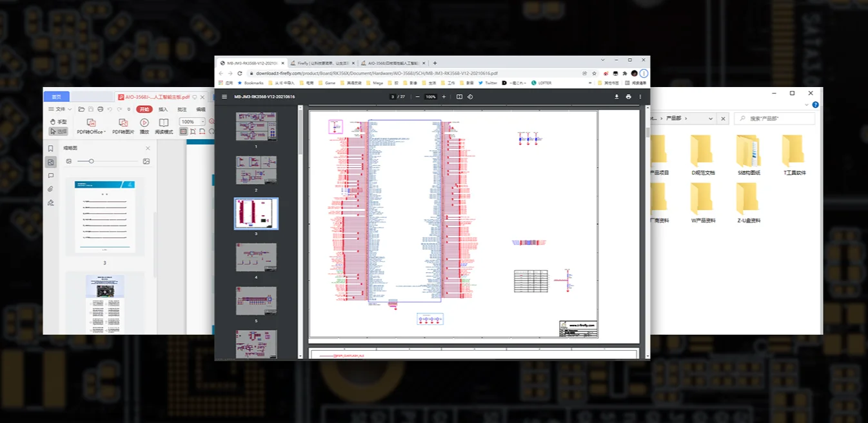Toggle the PDF viewer sidebar hamburger menu
This screenshot has height=423, width=868.
[224, 97]
